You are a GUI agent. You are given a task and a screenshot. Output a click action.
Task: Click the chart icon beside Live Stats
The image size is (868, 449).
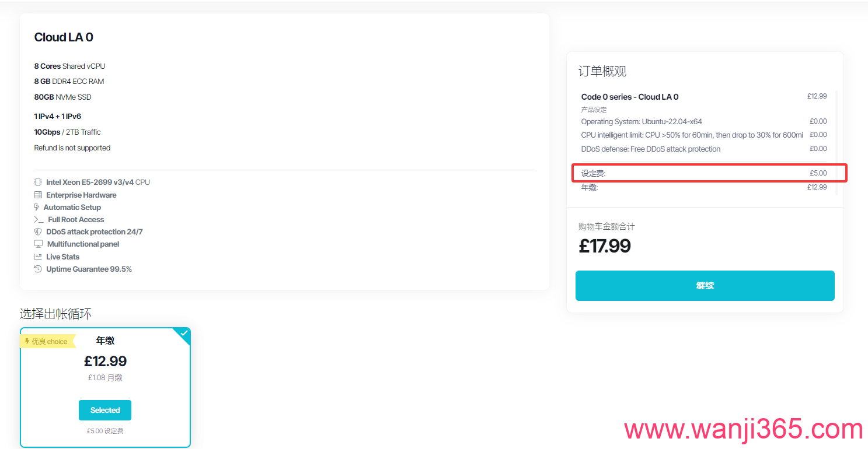click(38, 257)
